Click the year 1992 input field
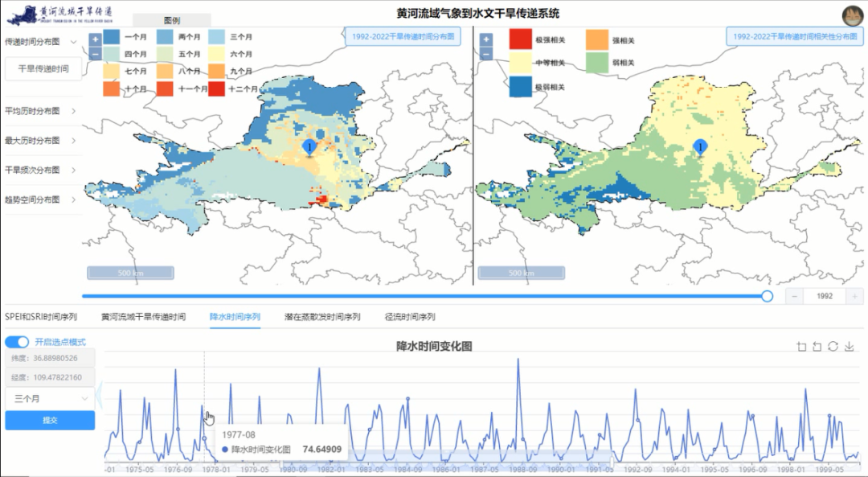The image size is (868, 477). point(825,296)
